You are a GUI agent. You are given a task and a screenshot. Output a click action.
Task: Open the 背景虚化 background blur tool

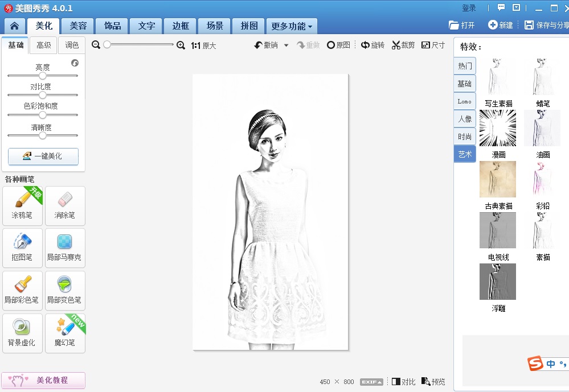22,333
